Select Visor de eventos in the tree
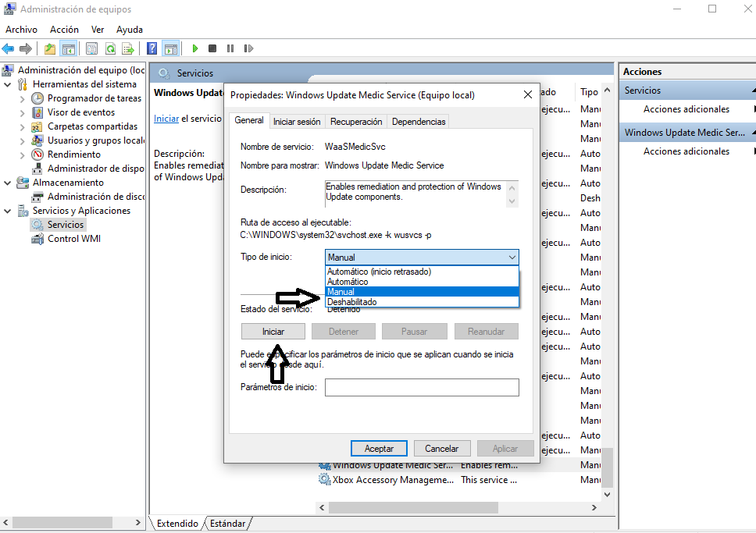This screenshot has width=756, height=533. point(81,112)
